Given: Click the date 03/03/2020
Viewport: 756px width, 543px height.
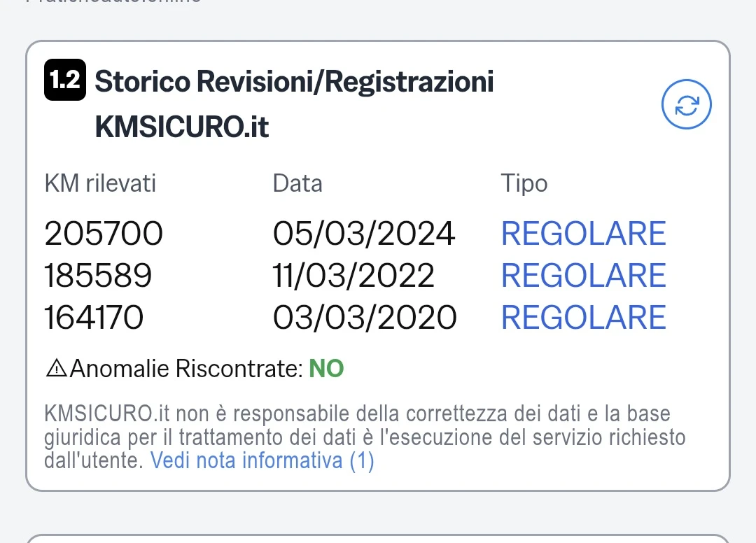Looking at the screenshot, I should (x=365, y=318).
